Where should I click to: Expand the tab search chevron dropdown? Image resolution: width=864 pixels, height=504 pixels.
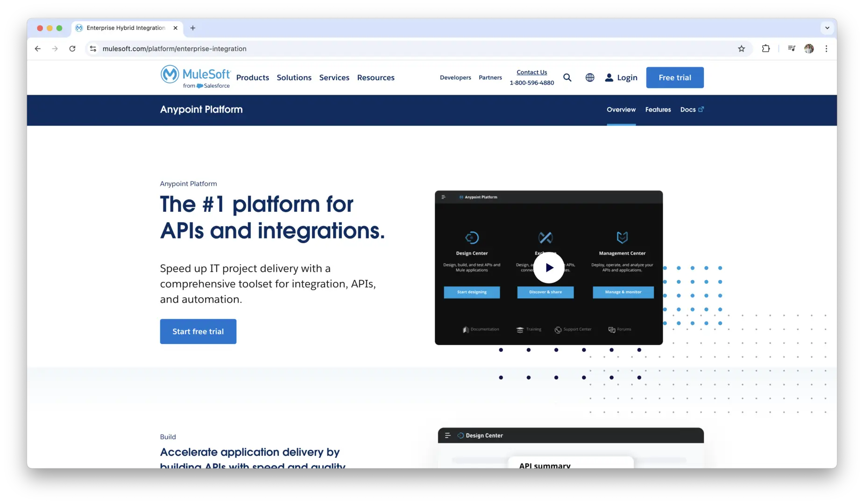pos(827,28)
